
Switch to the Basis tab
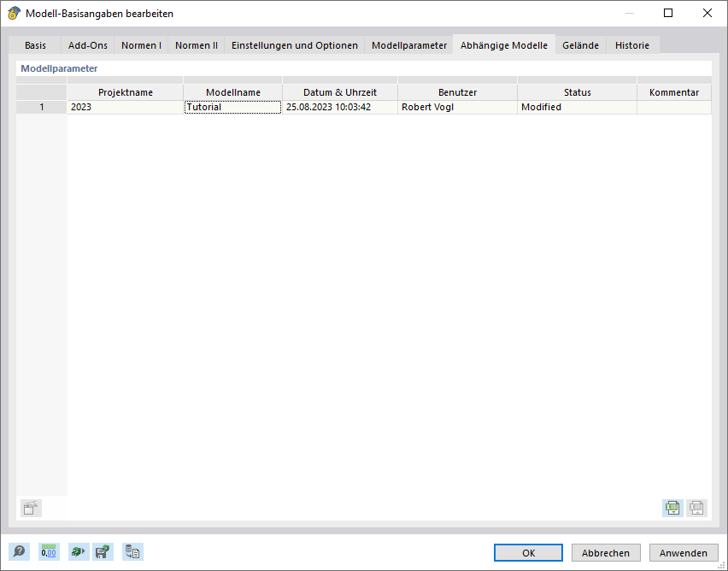click(35, 45)
